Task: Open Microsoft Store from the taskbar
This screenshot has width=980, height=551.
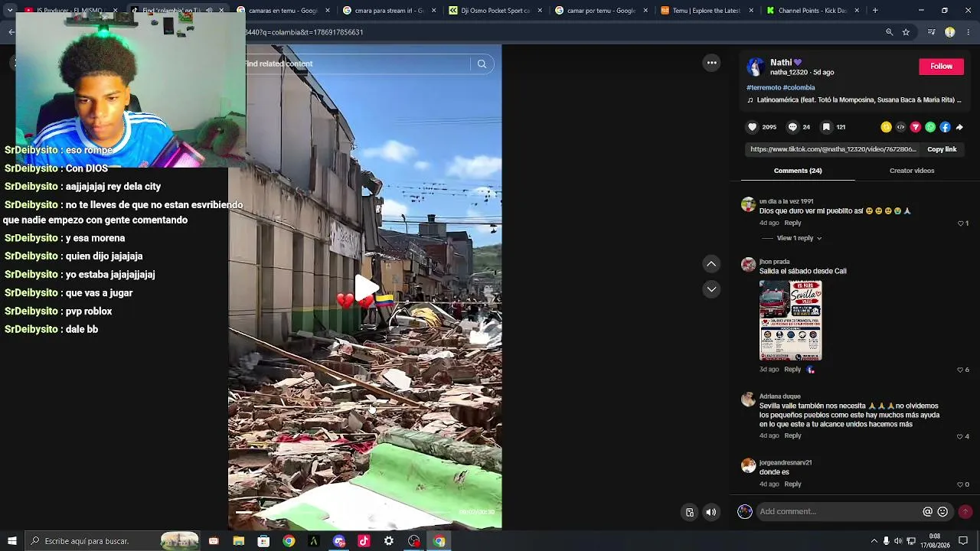Action: [263, 541]
